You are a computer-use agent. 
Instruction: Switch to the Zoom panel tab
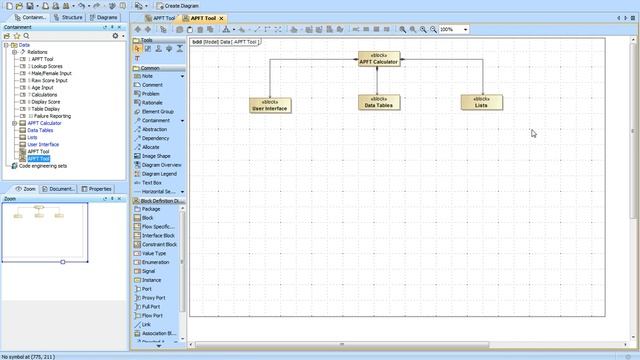tap(25, 189)
